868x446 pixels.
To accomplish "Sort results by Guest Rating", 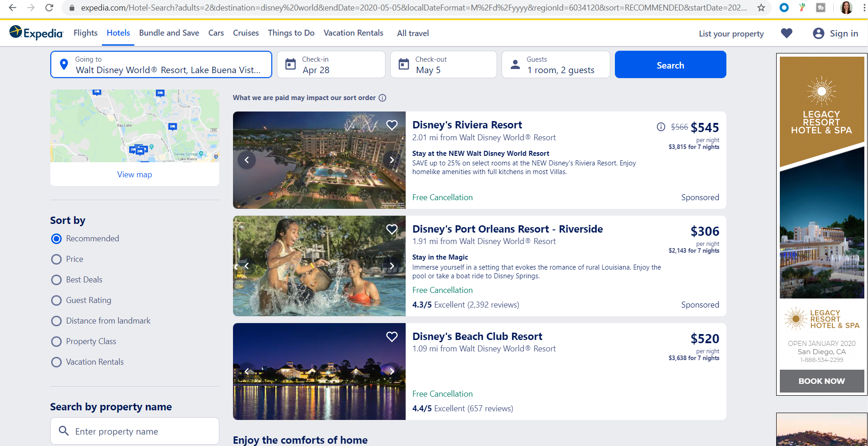I will click(x=56, y=300).
